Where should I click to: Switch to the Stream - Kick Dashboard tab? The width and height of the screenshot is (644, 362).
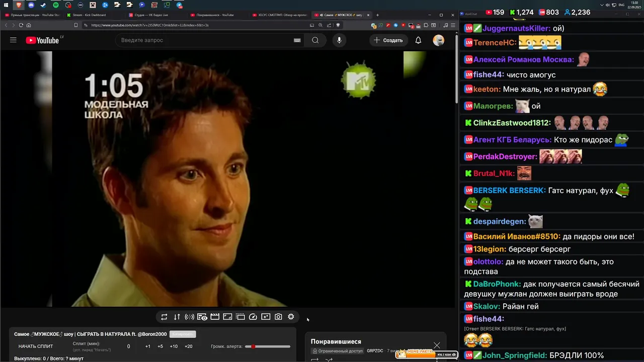[94, 15]
